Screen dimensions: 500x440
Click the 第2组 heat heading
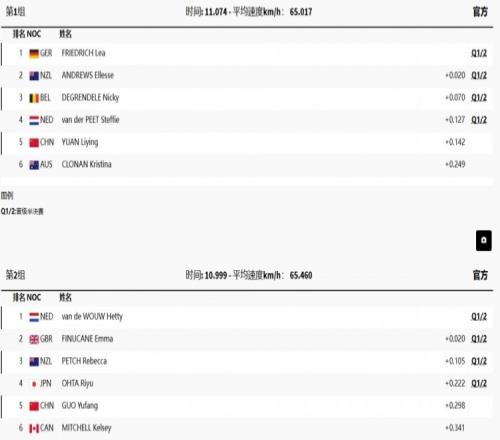click(15, 275)
